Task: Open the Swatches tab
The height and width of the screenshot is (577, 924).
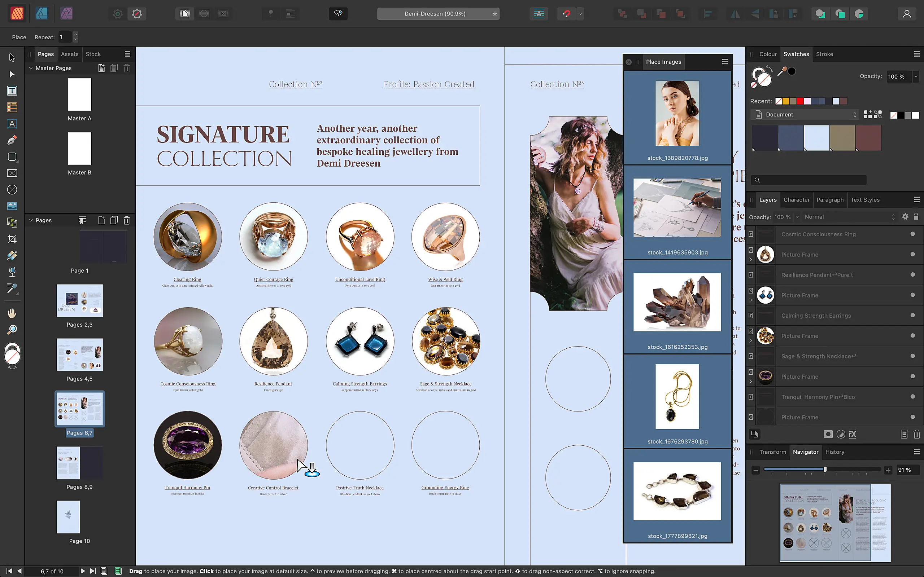Action: tap(796, 54)
